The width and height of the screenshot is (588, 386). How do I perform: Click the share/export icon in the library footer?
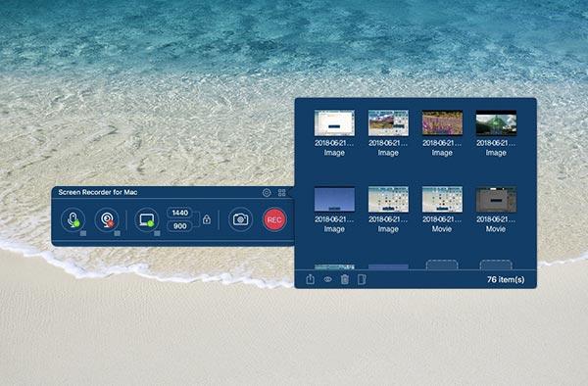pos(310,279)
